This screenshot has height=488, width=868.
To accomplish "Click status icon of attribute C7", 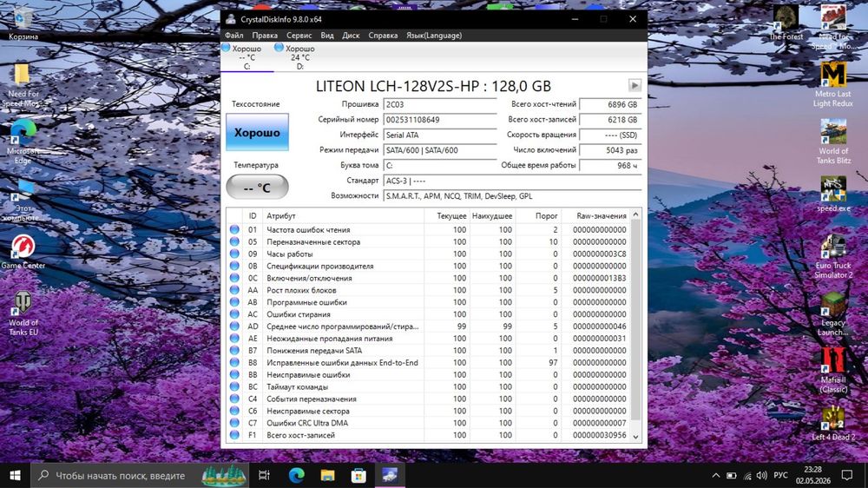I will click(234, 423).
